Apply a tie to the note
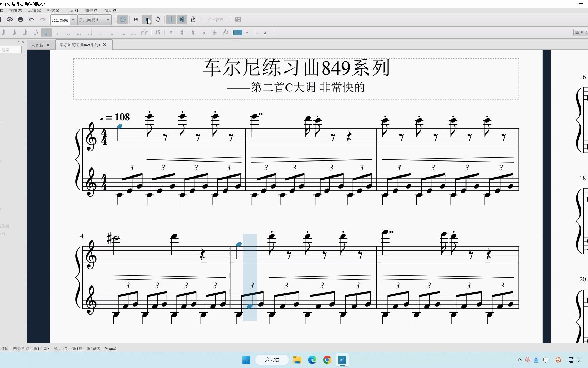Screen dimensions: 588x368 pos(144,33)
